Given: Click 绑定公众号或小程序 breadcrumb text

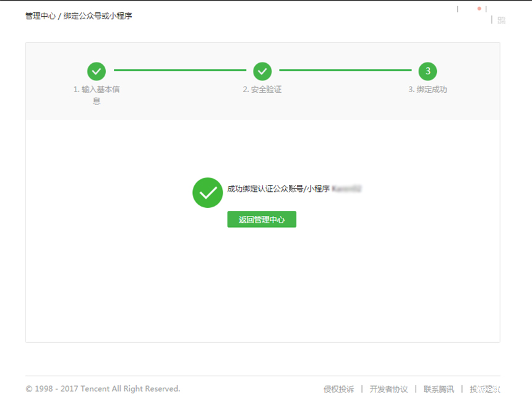Looking at the screenshot, I should click(98, 15).
